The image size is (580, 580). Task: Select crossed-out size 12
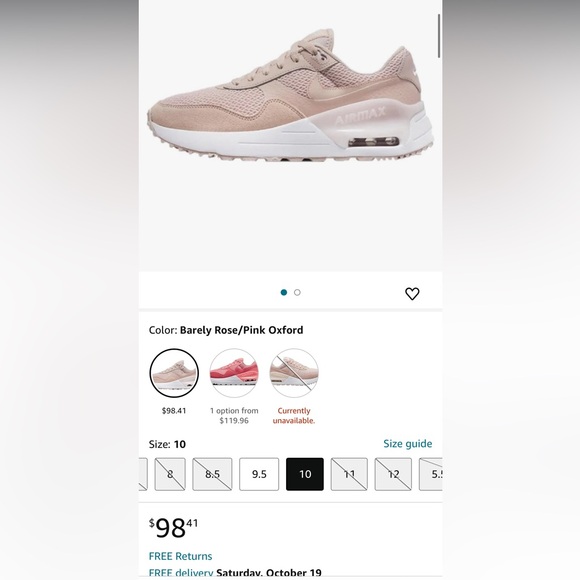click(x=393, y=474)
